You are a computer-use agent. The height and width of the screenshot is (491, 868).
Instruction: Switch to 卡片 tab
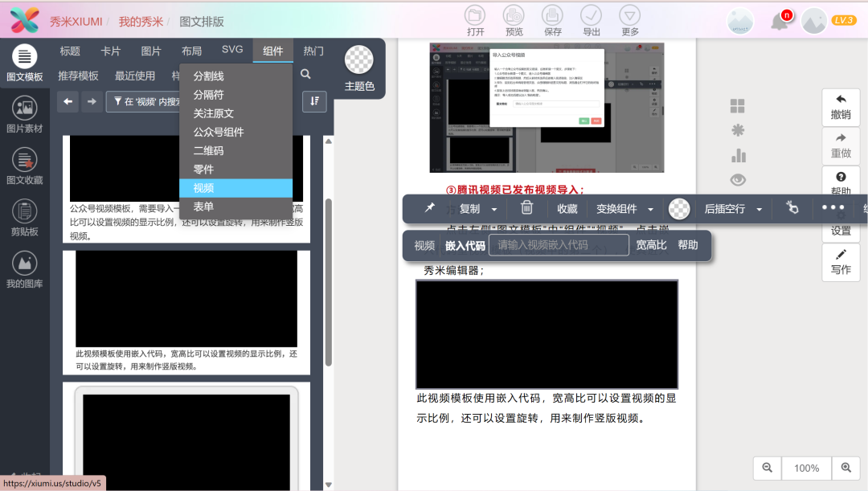110,51
